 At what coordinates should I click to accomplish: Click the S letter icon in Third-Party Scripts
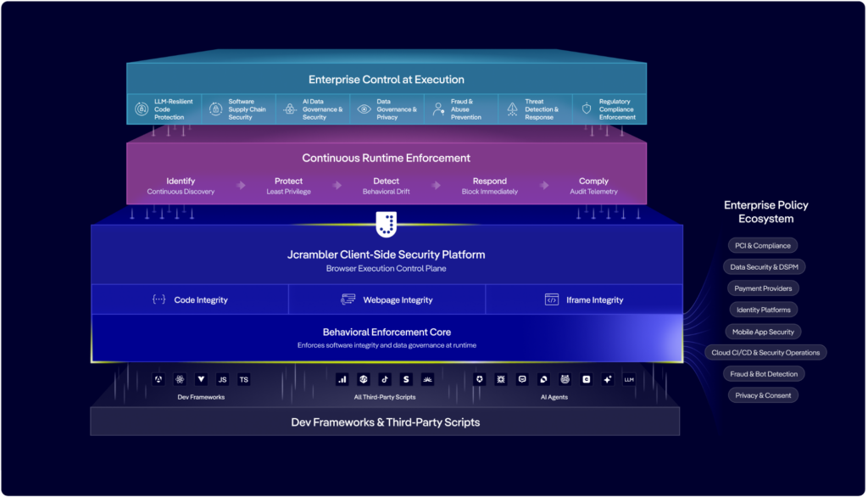click(406, 379)
